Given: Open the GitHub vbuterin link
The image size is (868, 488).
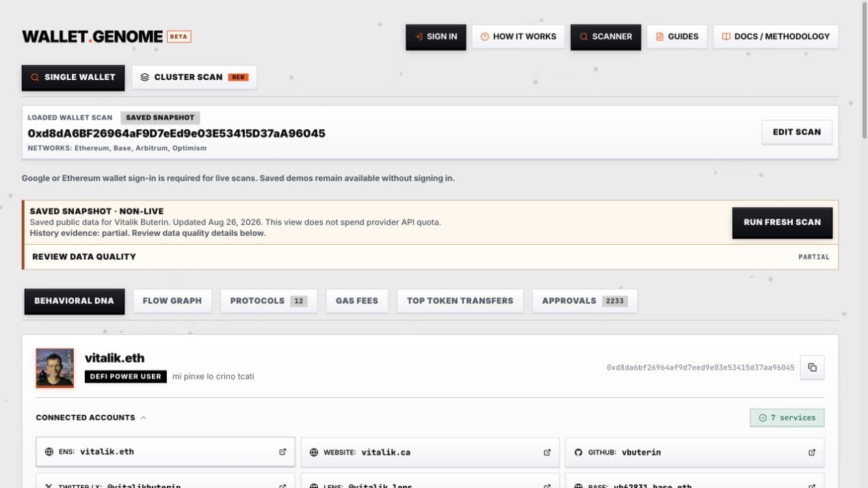Looking at the screenshot, I should pos(695,452).
